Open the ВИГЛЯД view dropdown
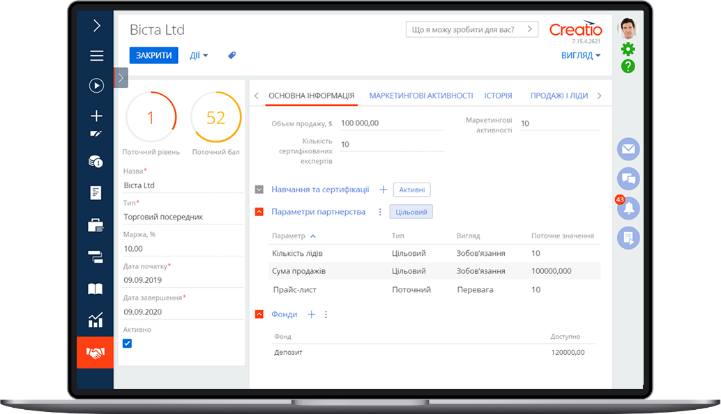 point(581,55)
